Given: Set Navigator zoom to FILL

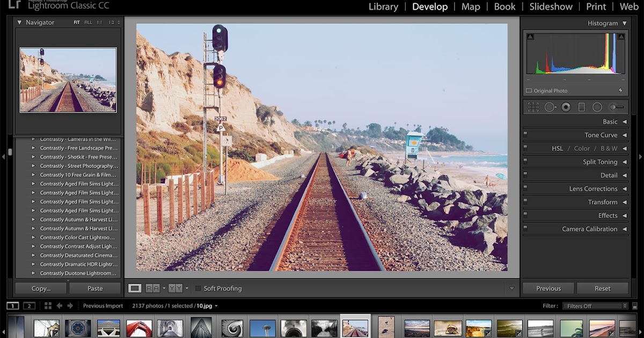Looking at the screenshot, I should coord(88,23).
